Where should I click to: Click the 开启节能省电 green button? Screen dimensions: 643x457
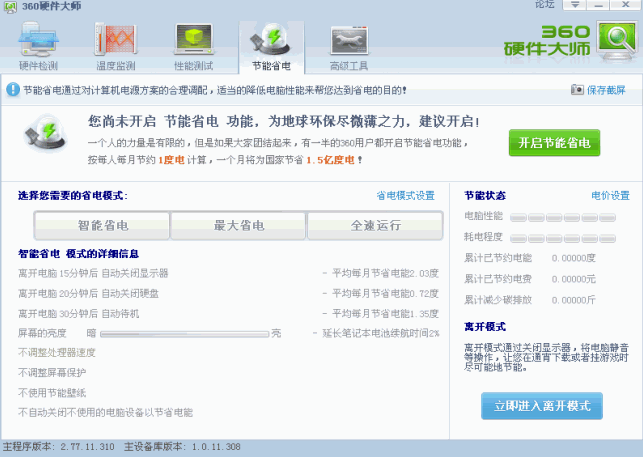point(554,143)
